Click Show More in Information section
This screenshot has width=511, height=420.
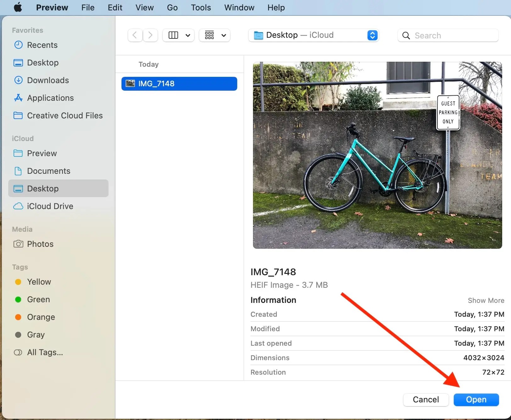tap(486, 300)
